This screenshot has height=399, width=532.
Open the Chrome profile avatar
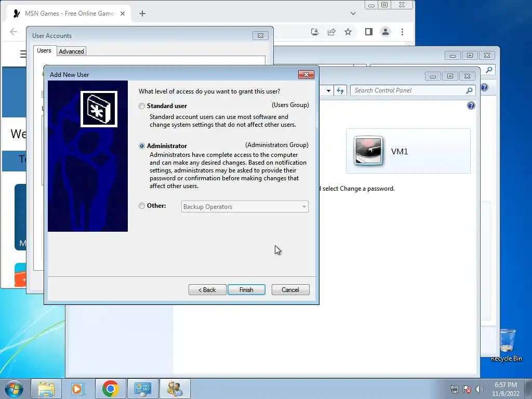[385, 32]
